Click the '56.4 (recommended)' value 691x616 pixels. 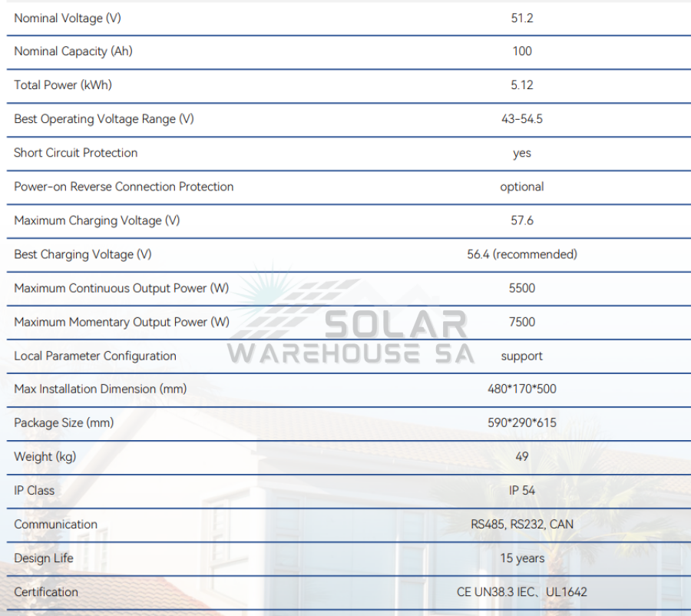coord(522,254)
